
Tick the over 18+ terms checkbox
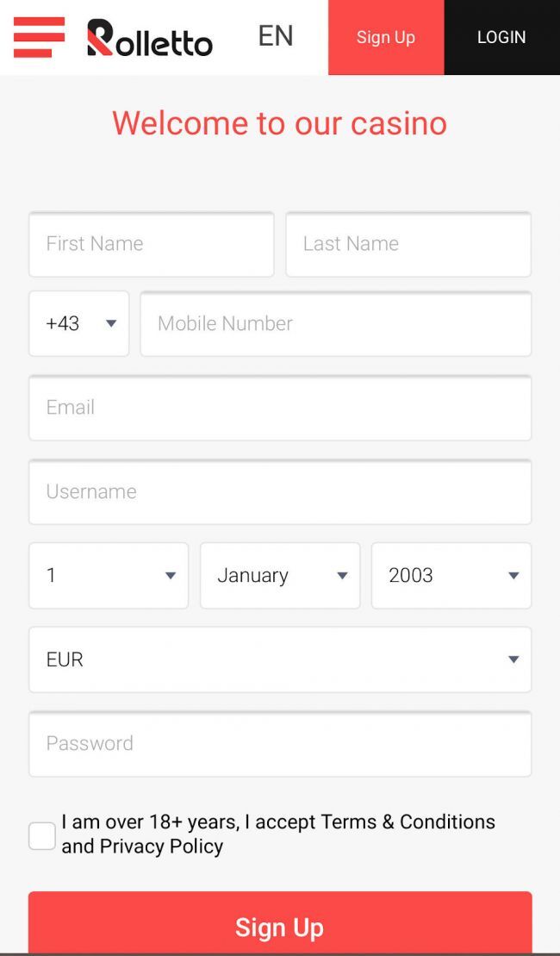(x=42, y=835)
